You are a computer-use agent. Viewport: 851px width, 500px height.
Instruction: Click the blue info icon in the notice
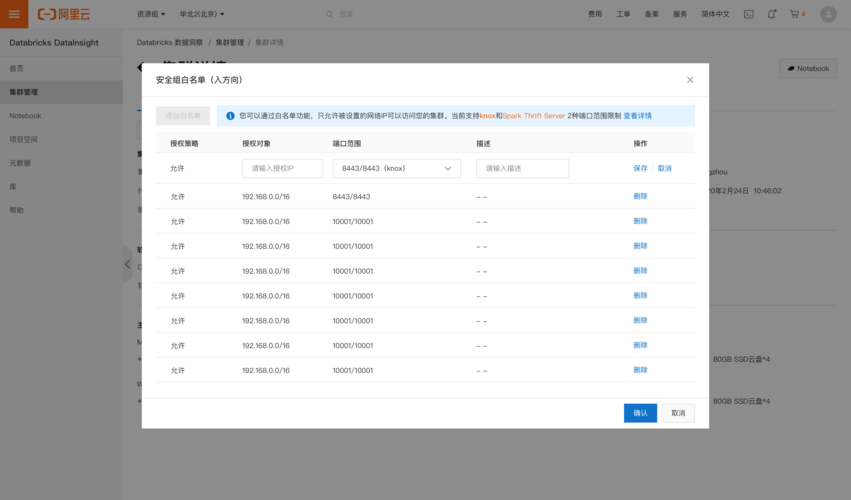point(230,116)
